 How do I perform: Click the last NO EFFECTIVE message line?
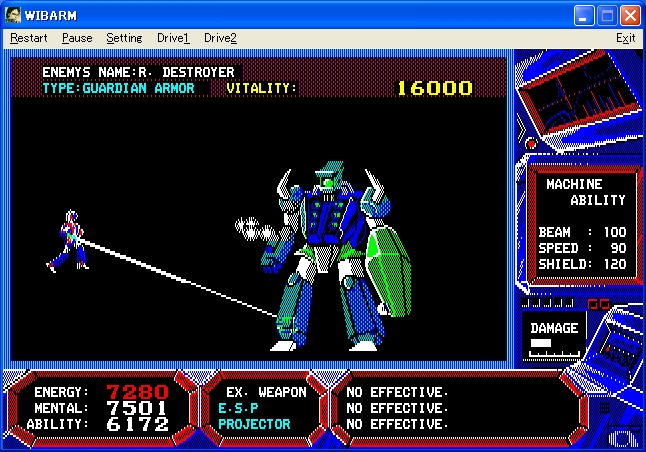point(397,424)
